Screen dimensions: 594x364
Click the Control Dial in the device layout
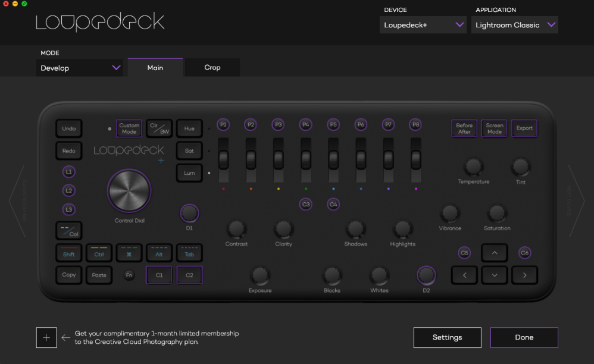[129, 190]
